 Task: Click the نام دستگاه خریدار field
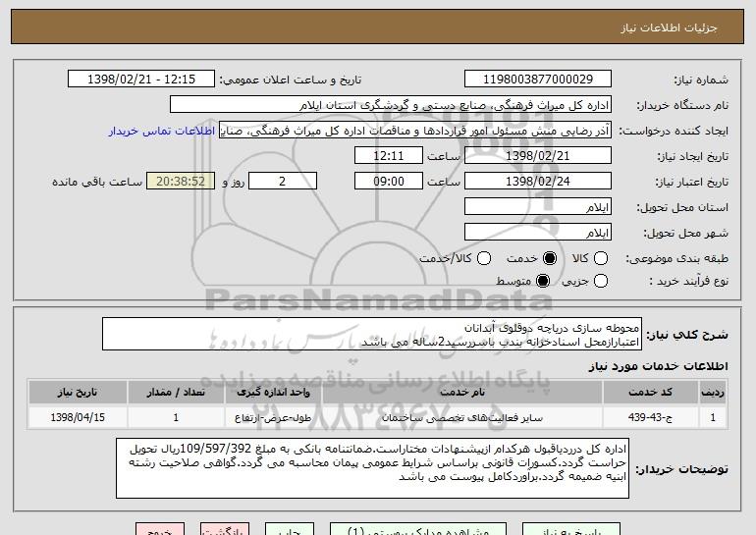tap(391, 105)
